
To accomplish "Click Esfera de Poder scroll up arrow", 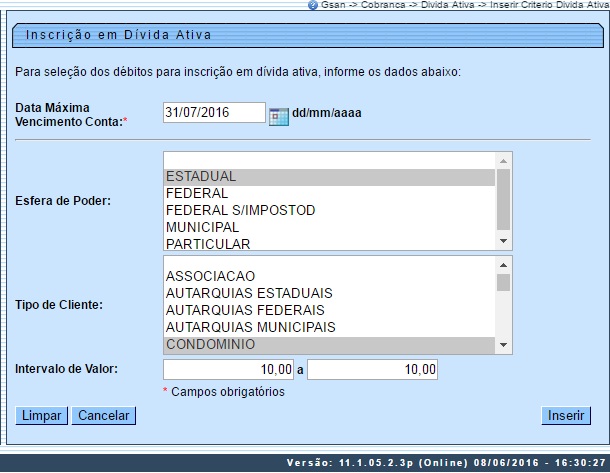I will coord(503,161).
